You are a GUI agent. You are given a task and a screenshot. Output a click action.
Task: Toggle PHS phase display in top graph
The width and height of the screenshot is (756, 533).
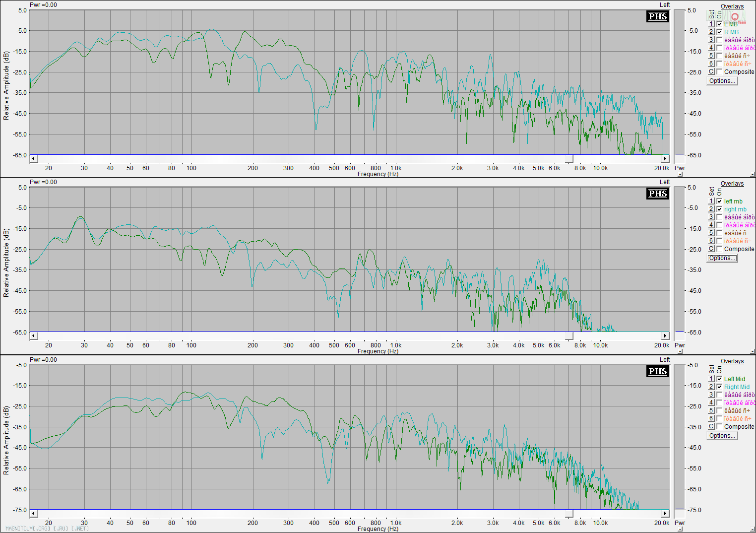coord(658,16)
